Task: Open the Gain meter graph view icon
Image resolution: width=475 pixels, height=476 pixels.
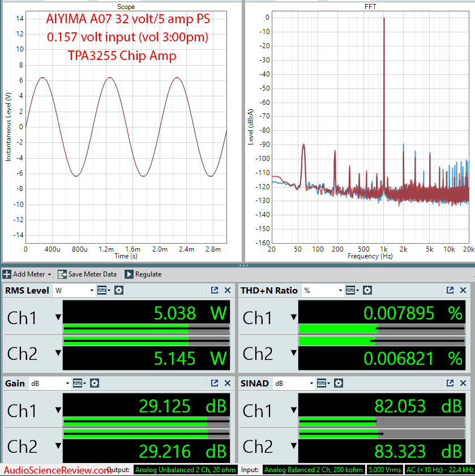Action: (x=79, y=384)
